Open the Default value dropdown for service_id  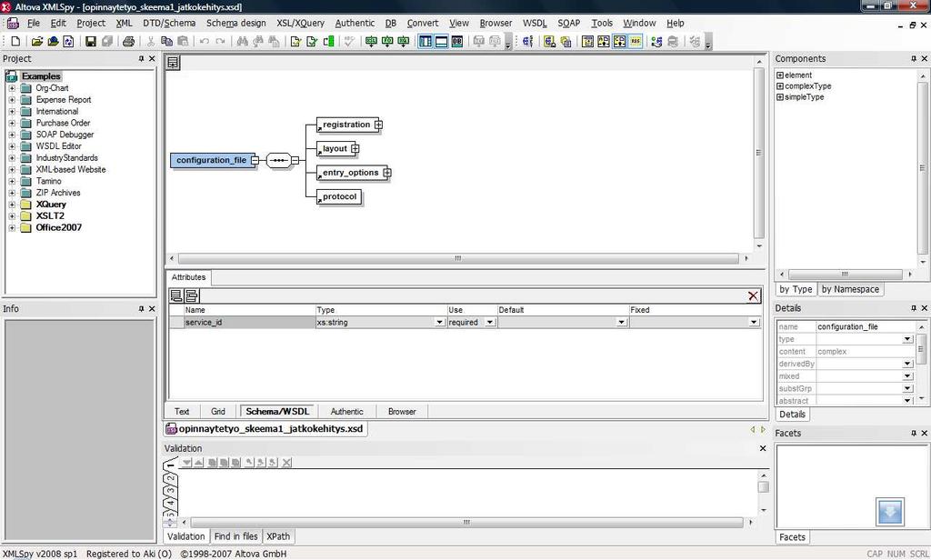tap(621, 323)
